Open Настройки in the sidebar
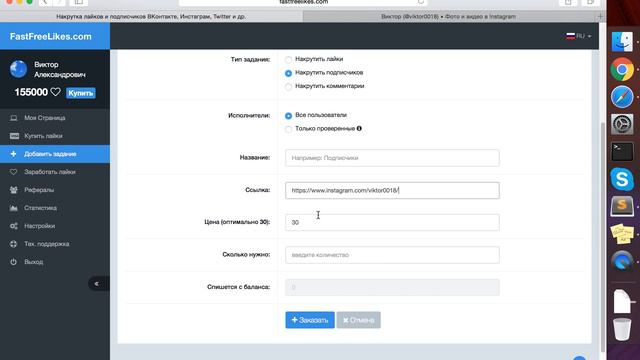The height and width of the screenshot is (360, 640). point(55,226)
